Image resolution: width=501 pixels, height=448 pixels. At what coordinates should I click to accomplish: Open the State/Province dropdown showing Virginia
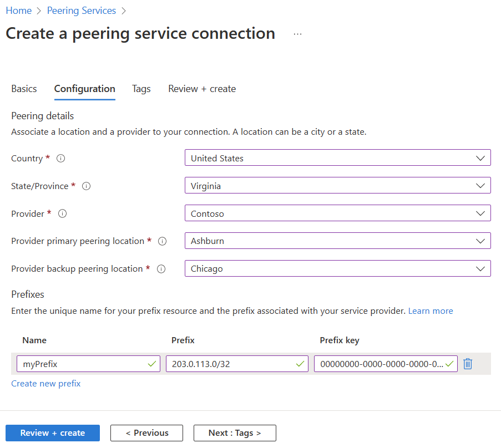[338, 185]
